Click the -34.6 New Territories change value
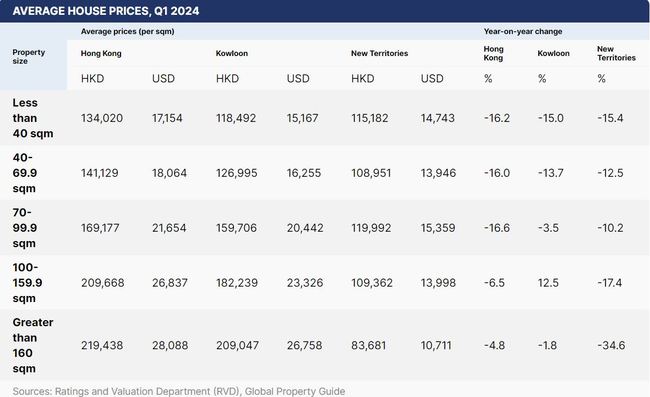Viewport: 650px width, 397px height. point(611,345)
